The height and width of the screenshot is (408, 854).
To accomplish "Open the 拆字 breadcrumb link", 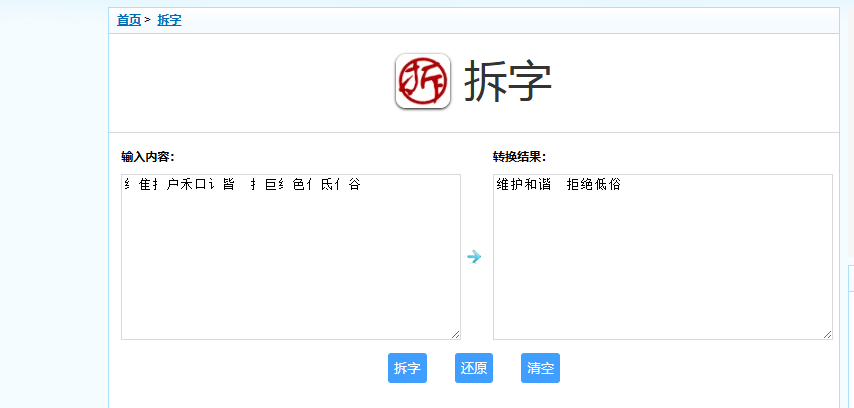I will (169, 20).
